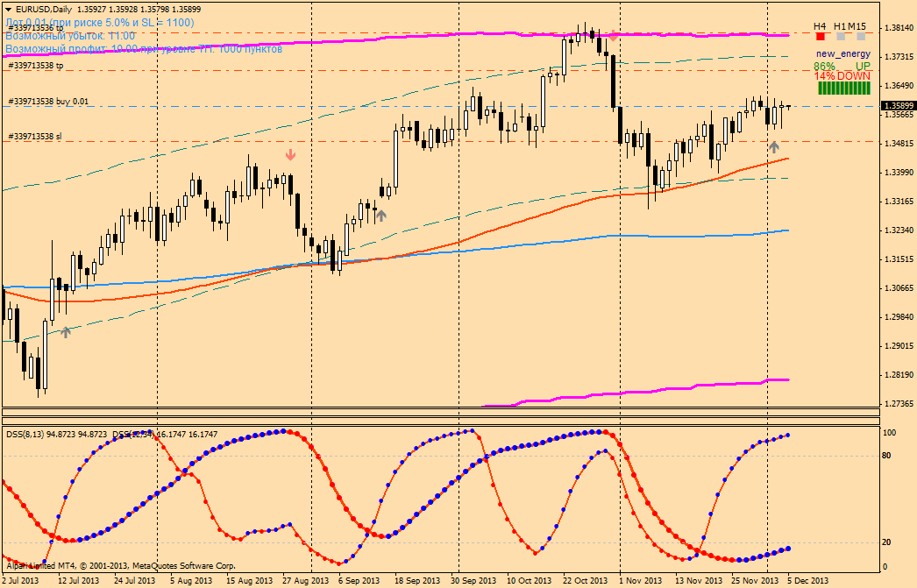Image resolution: width=917 pixels, height=588 pixels.
Task: Click the 22 Oct 2013 date label
Action: pyautogui.click(x=586, y=580)
